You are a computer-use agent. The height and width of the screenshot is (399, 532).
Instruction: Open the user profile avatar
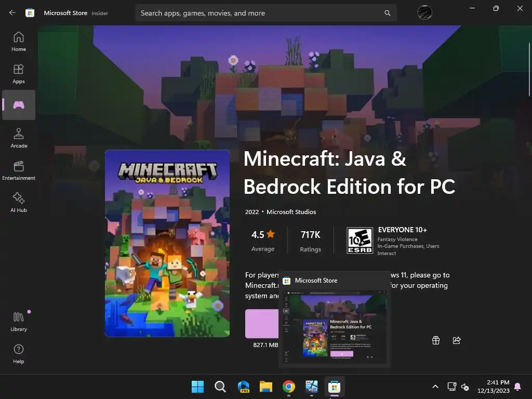pyautogui.click(x=424, y=12)
